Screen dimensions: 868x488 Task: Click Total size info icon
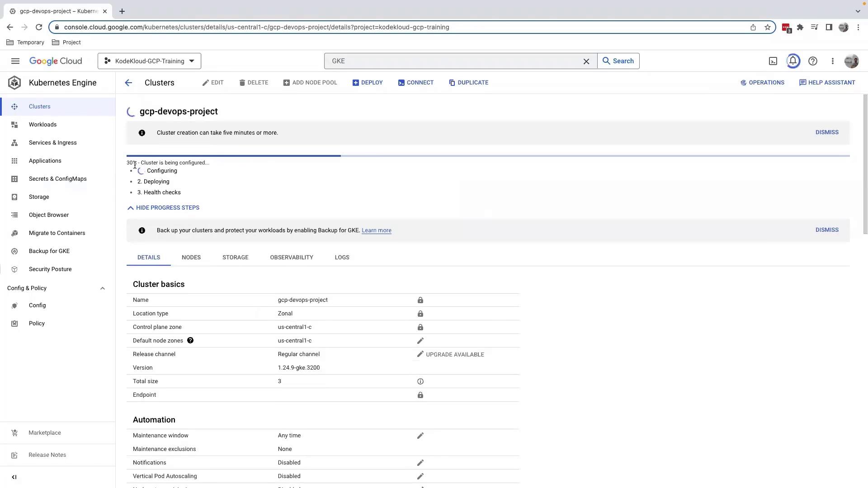420,381
